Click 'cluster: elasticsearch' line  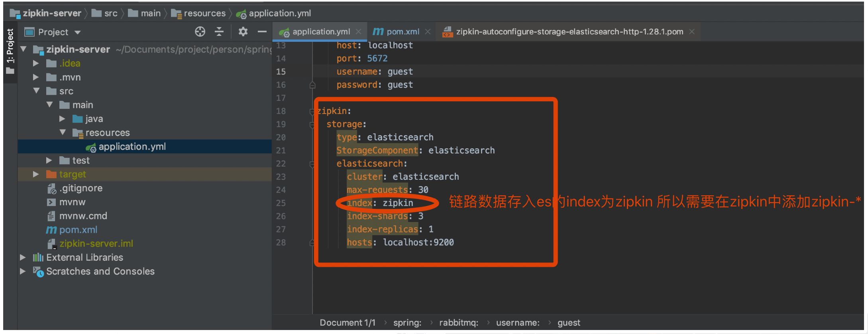click(x=403, y=177)
